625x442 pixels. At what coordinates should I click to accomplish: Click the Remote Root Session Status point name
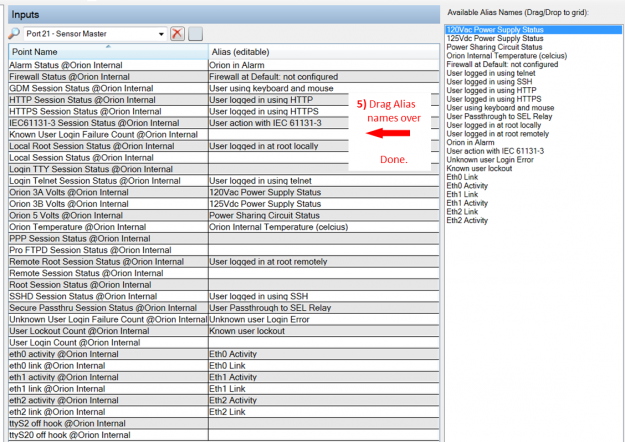(x=96, y=262)
